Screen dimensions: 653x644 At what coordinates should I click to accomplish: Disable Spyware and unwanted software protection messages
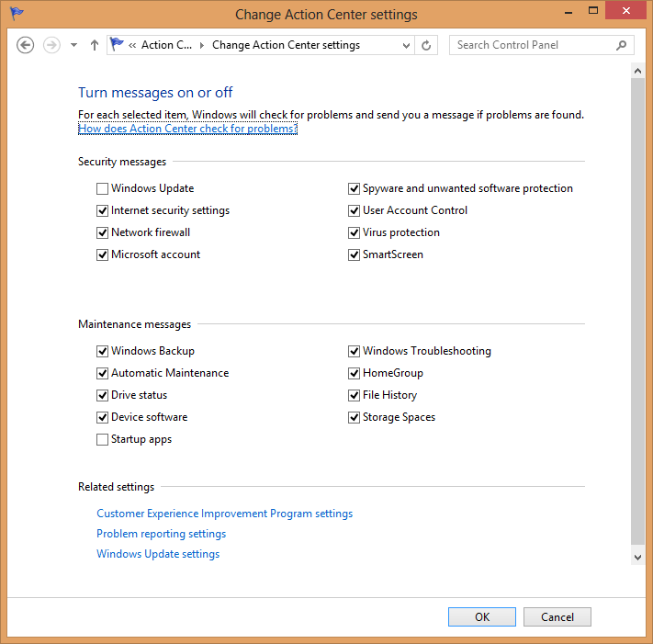coord(354,188)
